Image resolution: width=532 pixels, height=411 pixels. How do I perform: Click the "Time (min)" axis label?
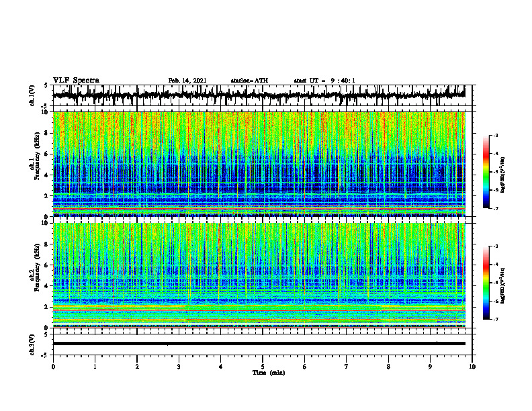(269, 373)
